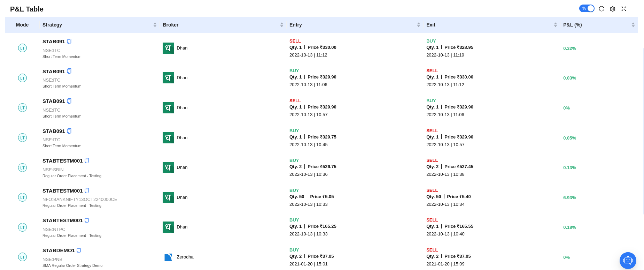Image resolution: width=644 pixels, height=270 pixels.
Task: Click LT mode icon in the 0.03% row
Action: click(x=22, y=78)
